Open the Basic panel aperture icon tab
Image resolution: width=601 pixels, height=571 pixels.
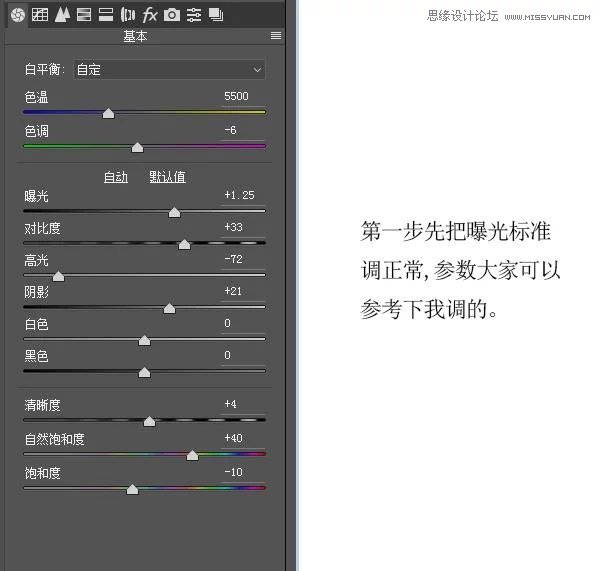point(18,15)
